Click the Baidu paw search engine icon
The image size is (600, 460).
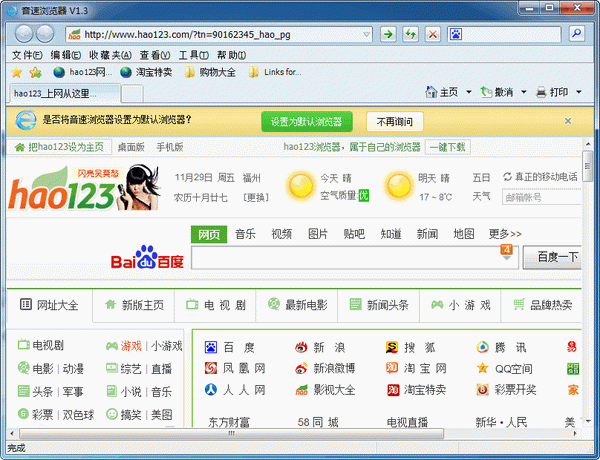[456, 34]
